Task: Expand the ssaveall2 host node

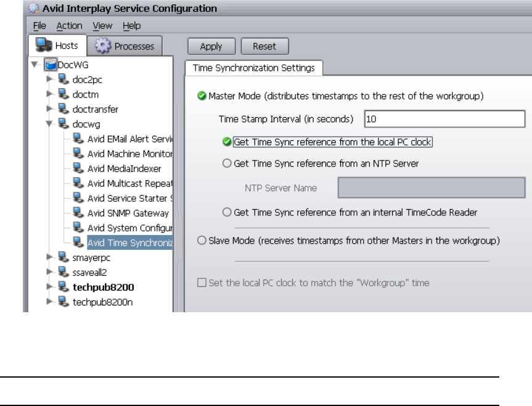Action: click(x=49, y=272)
